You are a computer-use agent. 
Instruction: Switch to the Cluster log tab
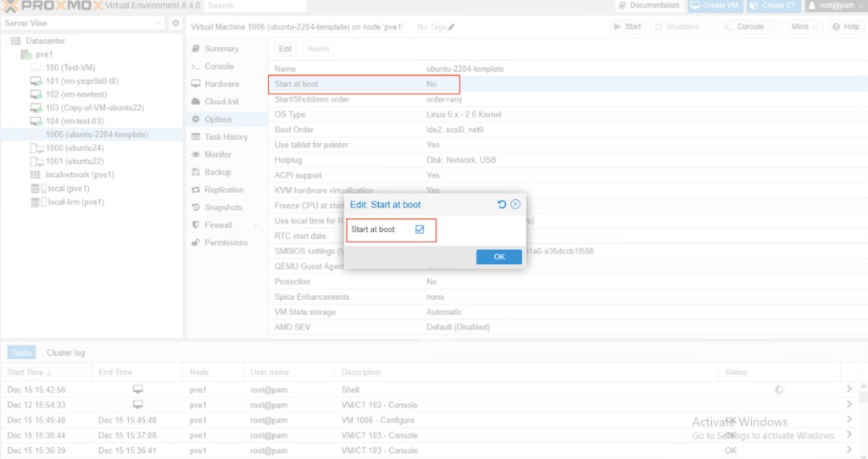66,352
